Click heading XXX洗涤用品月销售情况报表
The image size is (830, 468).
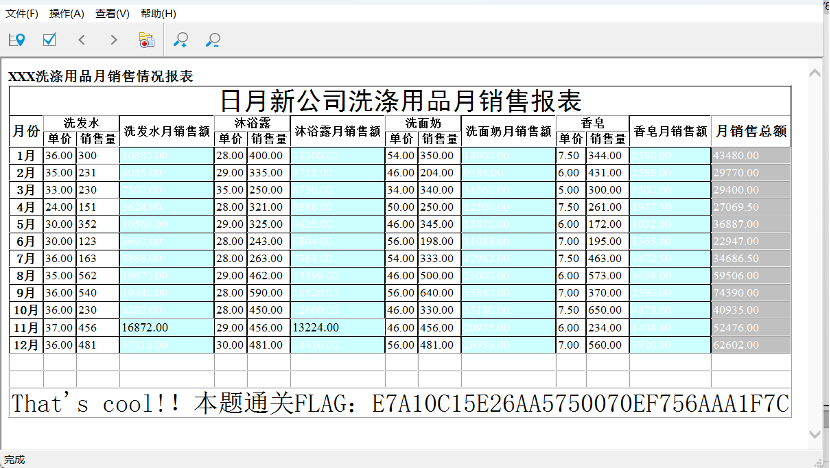click(101, 76)
